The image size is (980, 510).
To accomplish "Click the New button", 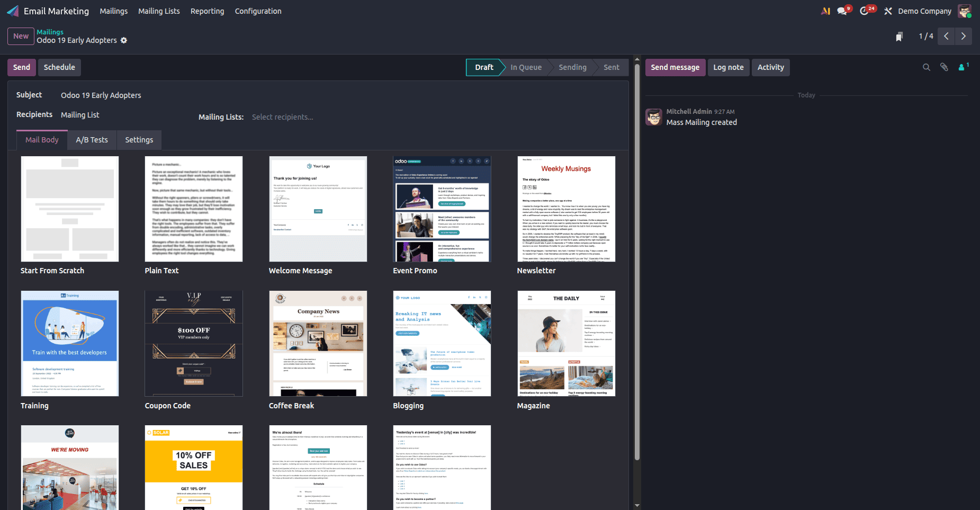I will [x=21, y=36].
